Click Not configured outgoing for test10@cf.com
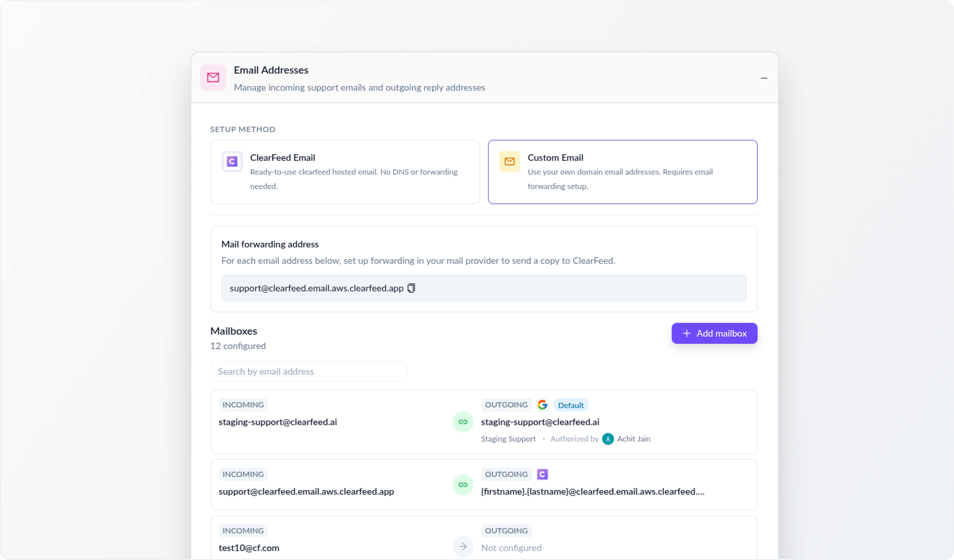Screen dimensions: 954x560 [x=511, y=548]
